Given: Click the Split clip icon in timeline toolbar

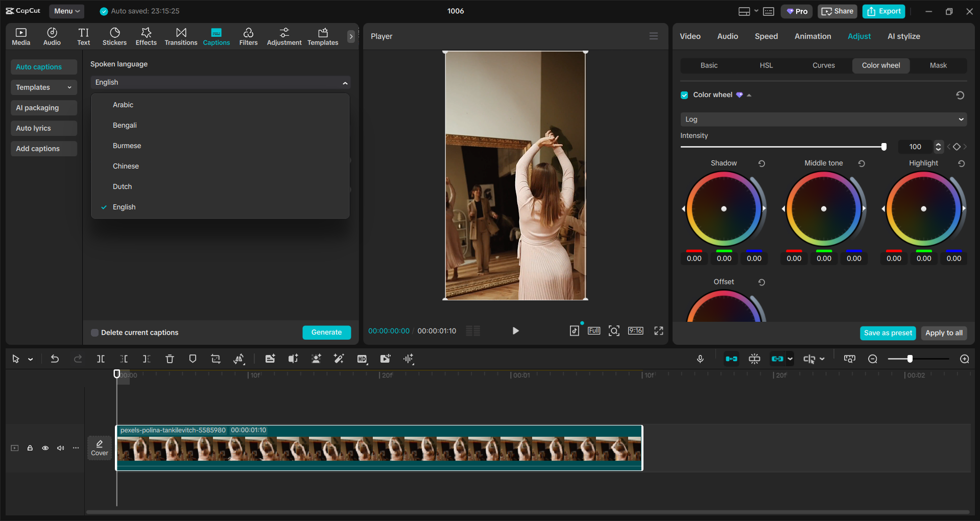Looking at the screenshot, I should (101, 359).
